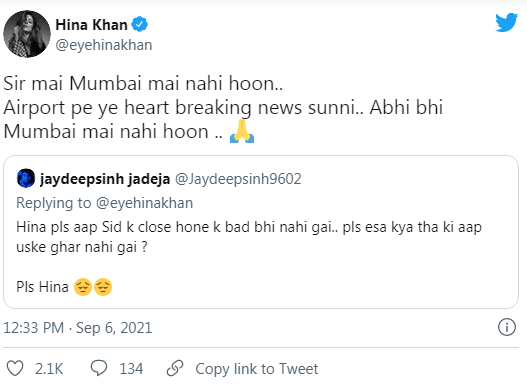Click the 134 replies count
This screenshot has height=386, width=527.
point(131,369)
